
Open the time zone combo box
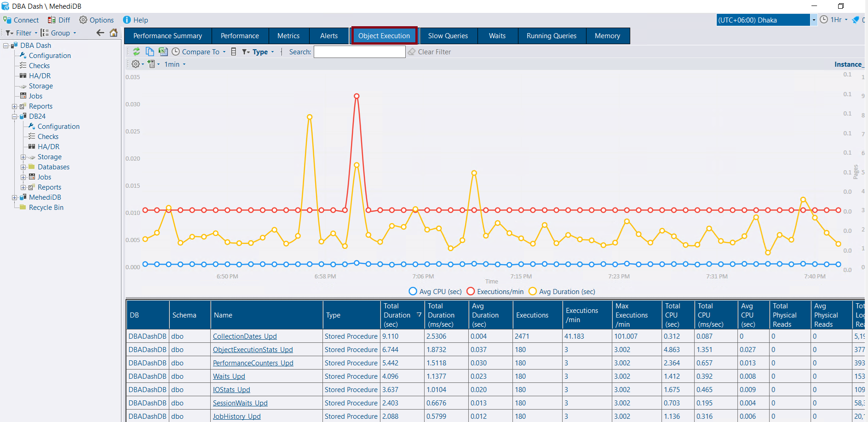tap(813, 20)
